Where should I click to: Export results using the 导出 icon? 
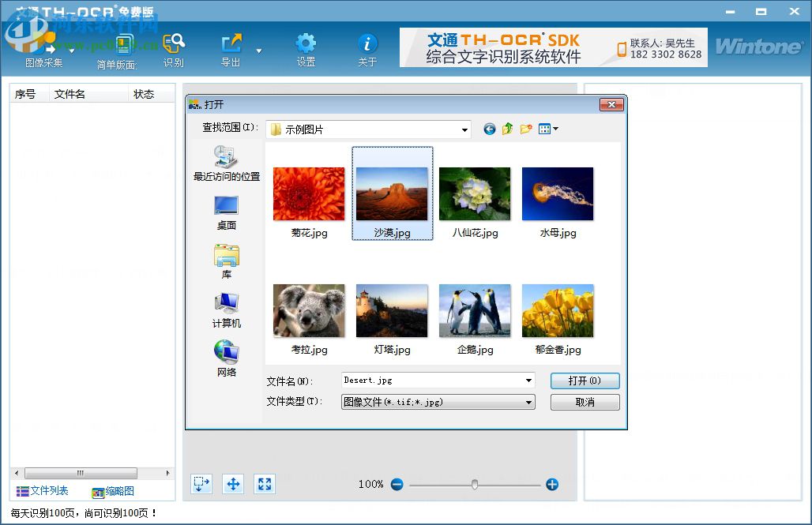(x=231, y=43)
